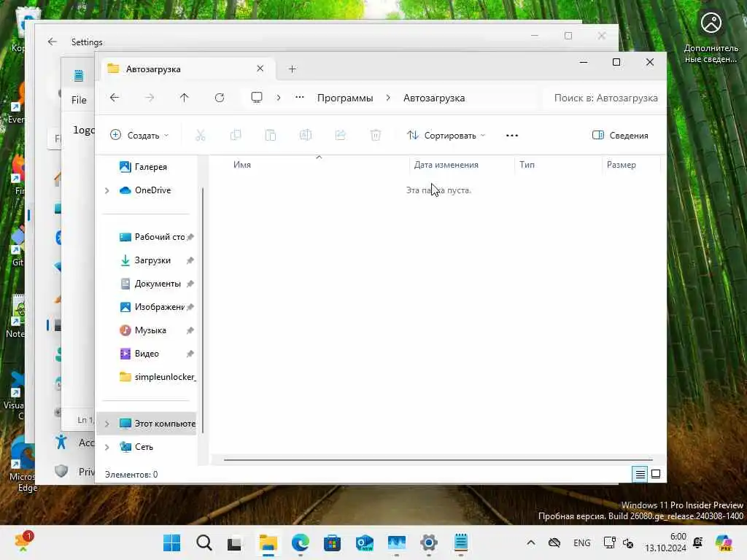This screenshot has width=747, height=560.
Task: Click the sidebar vertical scrollbar
Action: (203, 309)
